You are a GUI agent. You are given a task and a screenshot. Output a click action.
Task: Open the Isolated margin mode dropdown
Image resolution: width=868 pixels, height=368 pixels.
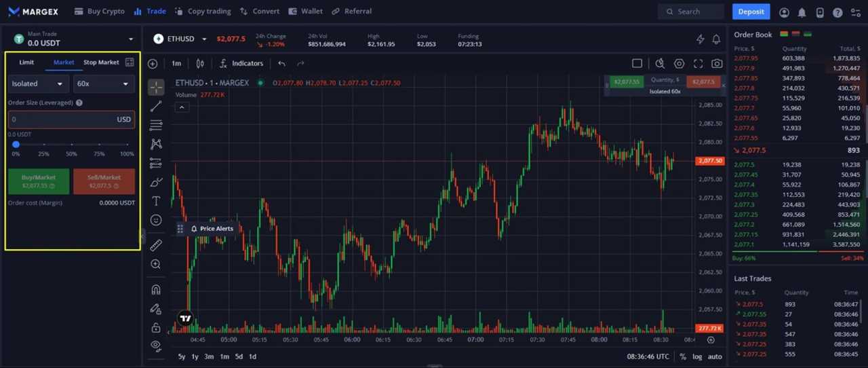[37, 84]
